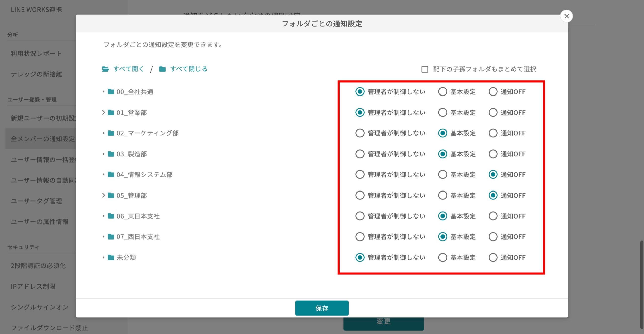Click the すべて開く link

tap(129, 69)
